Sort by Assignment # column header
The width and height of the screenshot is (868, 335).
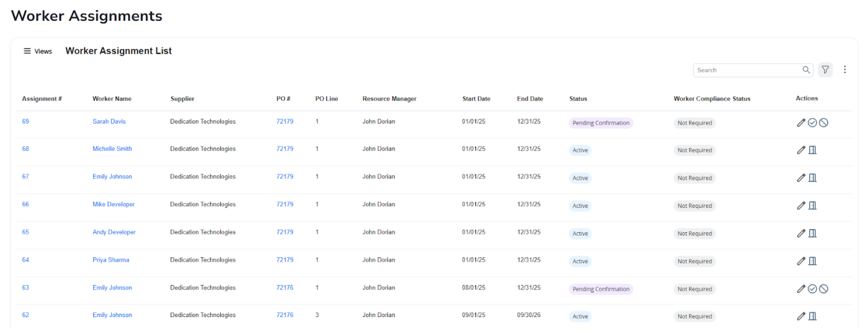pyautogui.click(x=42, y=99)
